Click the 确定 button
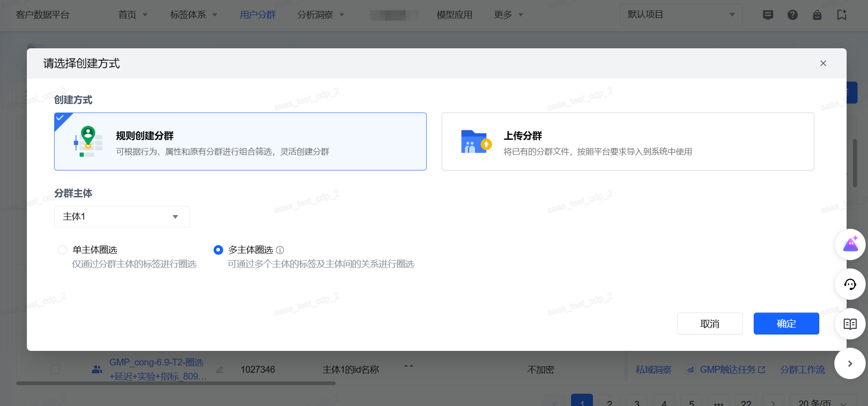The width and height of the screenshot is (868, 406). (786, 324)
